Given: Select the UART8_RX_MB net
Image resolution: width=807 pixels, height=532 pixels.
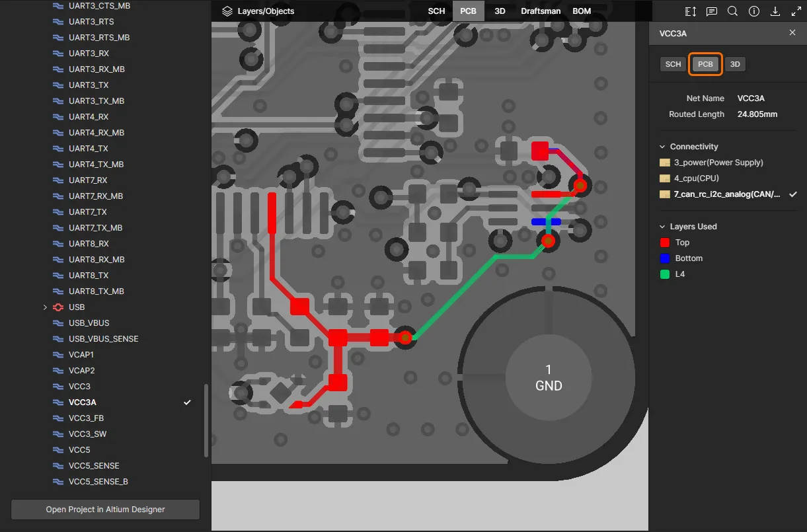Looking at the screenshot, I should click(x=96, y=260).
